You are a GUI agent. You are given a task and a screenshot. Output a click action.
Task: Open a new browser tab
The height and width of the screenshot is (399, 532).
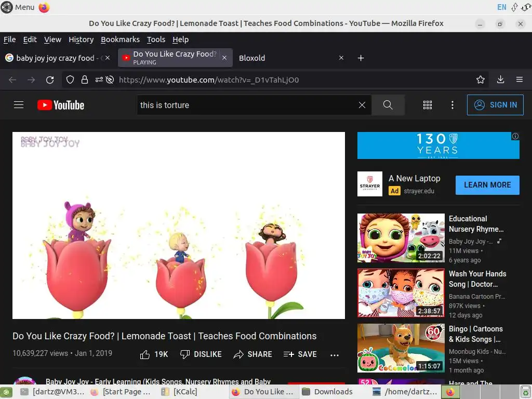point(361,58)
